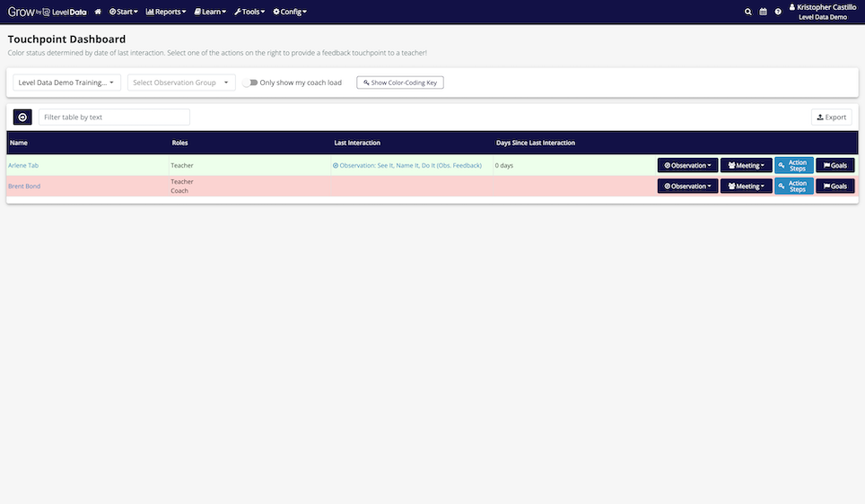Open the calendar icon in the top bar
This screenshot has height=504, width=865.
[x=763, y=12]
